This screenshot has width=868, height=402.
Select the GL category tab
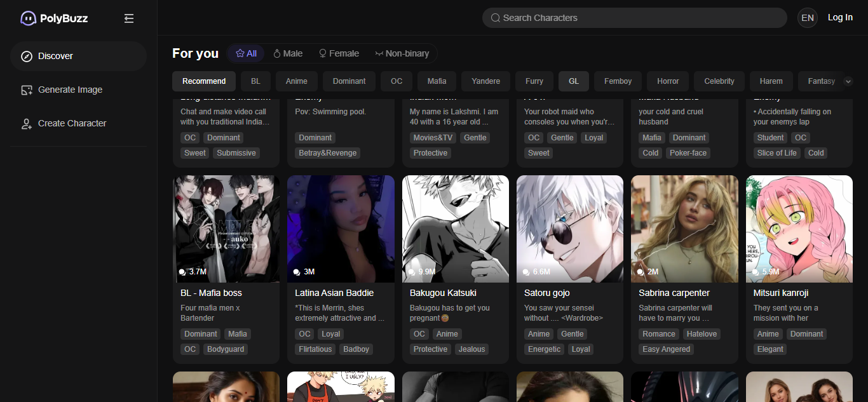[x=574, y=81]
